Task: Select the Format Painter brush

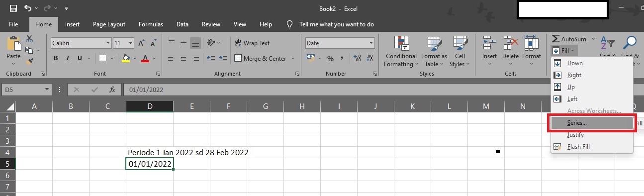Action: 29,62
